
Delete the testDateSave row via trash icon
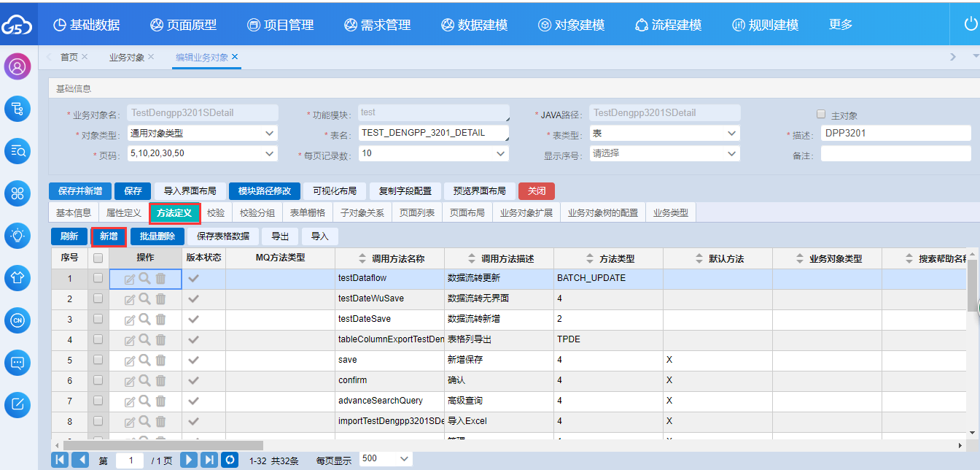coord(160,319)
